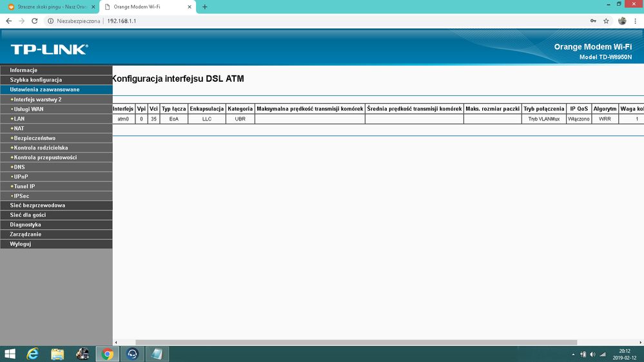The height and width of the screenshot is (362, 644).
Task: Close the Orange Modem Wi-Fi tab
Action: 190,7
